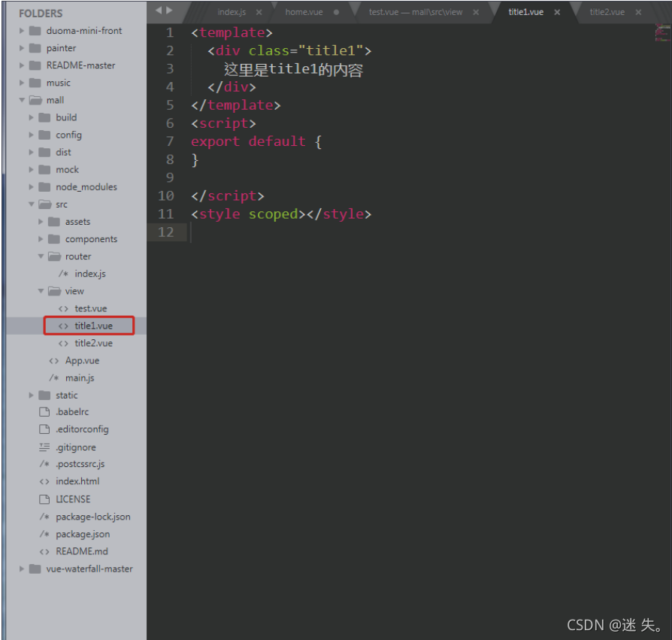672x640 pixels.
Task: Click the main.js script file icon
Action: coord(54,378)
